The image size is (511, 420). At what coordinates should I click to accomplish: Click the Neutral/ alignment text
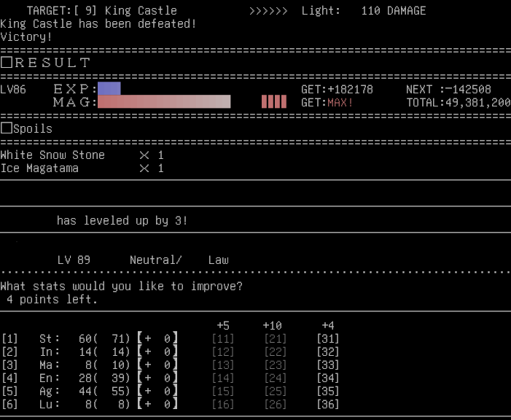click(156, 260)
